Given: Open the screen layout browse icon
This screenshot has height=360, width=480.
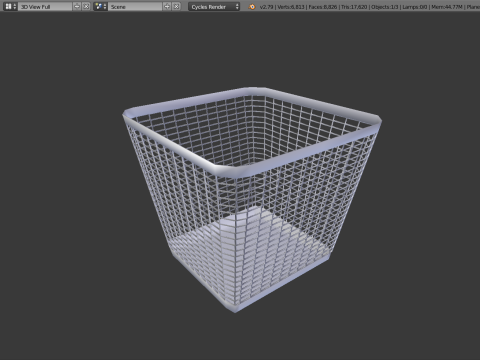Looking at the screenshot, I should (x=10, y=6).
